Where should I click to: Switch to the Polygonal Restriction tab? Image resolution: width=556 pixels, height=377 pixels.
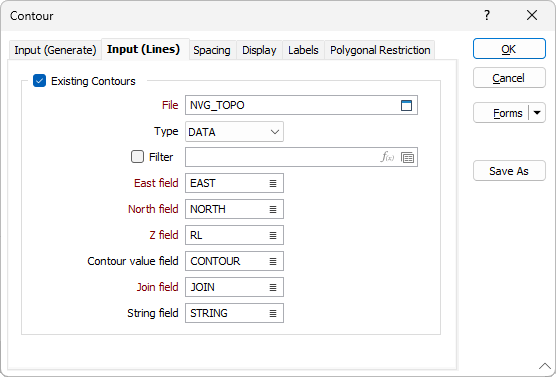[380, 50]
